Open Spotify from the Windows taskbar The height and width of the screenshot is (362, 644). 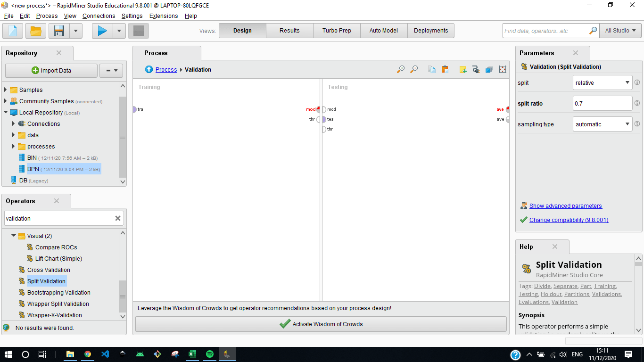210,354
